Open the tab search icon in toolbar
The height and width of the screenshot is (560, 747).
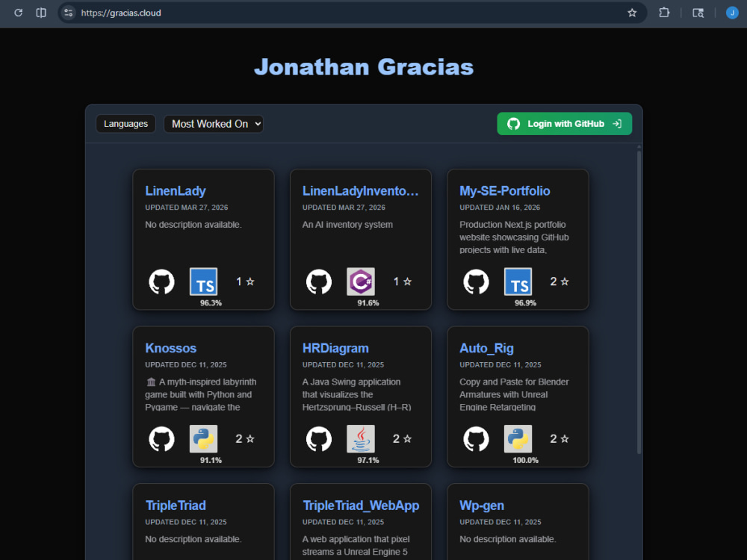coord(698,13)
